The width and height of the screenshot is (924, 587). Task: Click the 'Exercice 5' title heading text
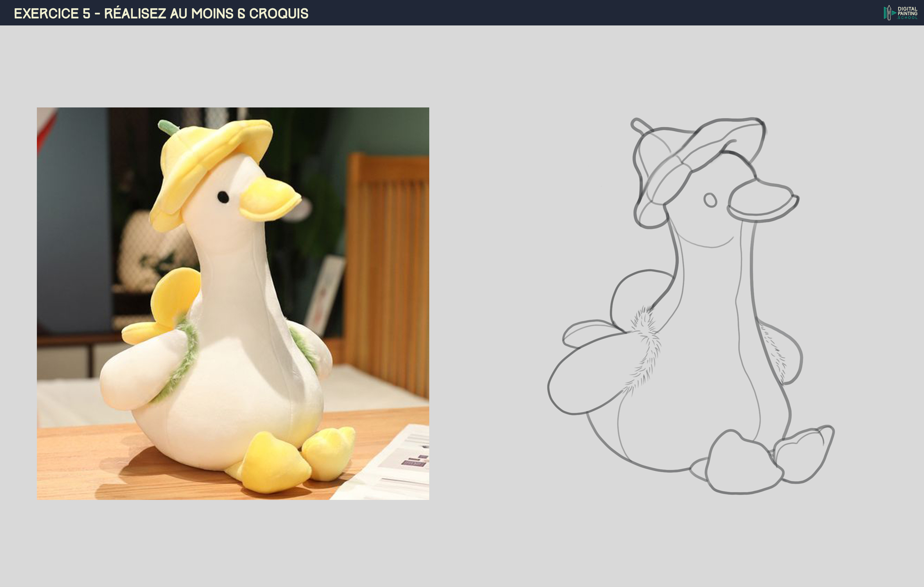click(161, 13)
